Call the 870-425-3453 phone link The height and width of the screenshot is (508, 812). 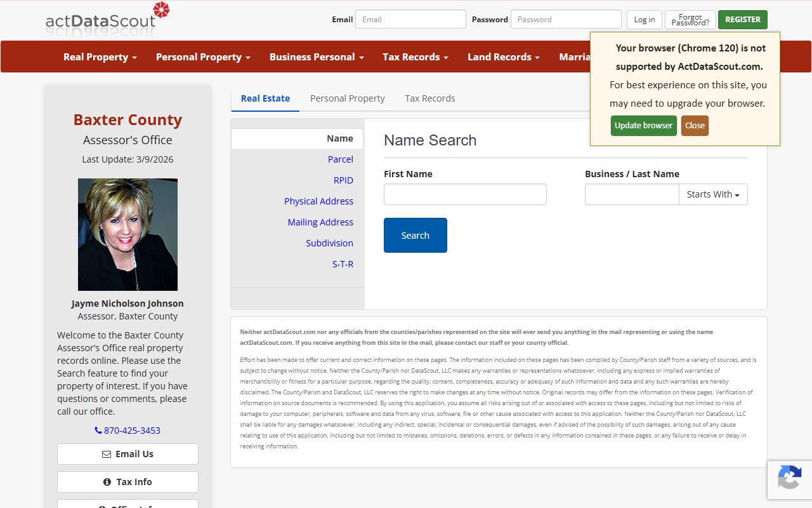pos(128,430)
